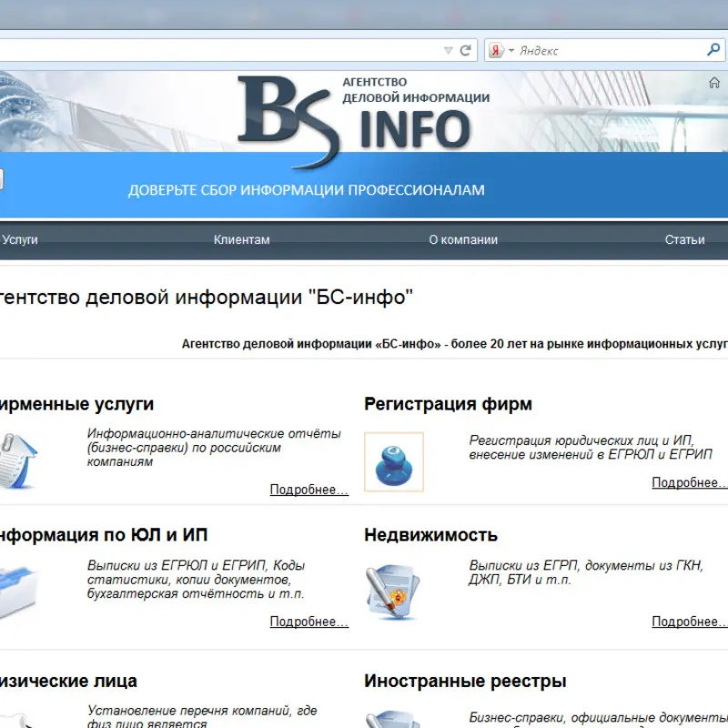Click the description Информационно-аналитические отчёты
728x728 pixels.
[214, 448]
